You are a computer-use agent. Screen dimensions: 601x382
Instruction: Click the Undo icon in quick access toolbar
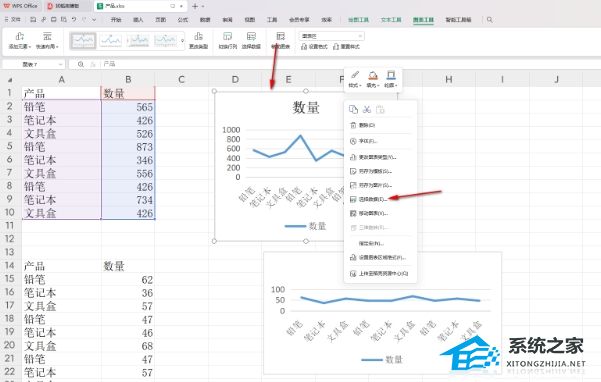pyautogui.click(x=74, y=20)
